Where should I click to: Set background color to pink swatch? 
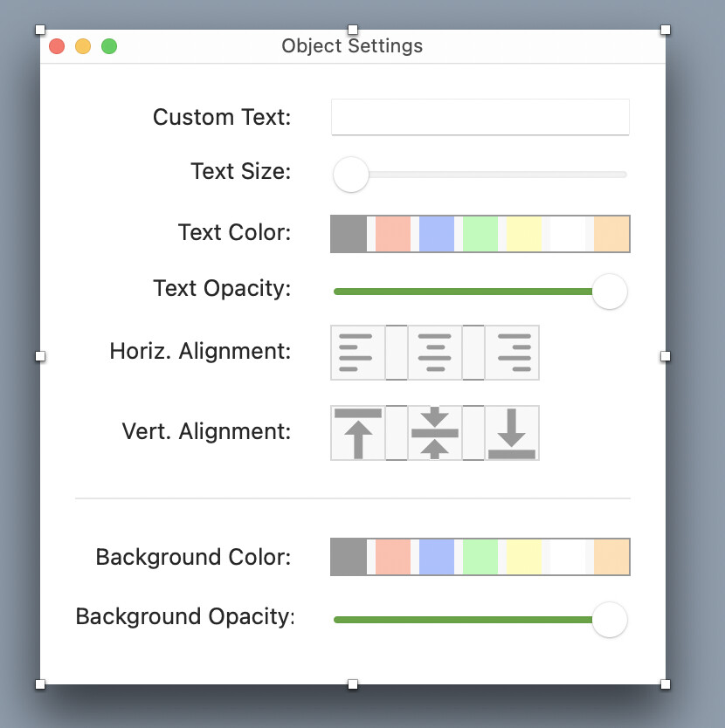tap(392, 557)
